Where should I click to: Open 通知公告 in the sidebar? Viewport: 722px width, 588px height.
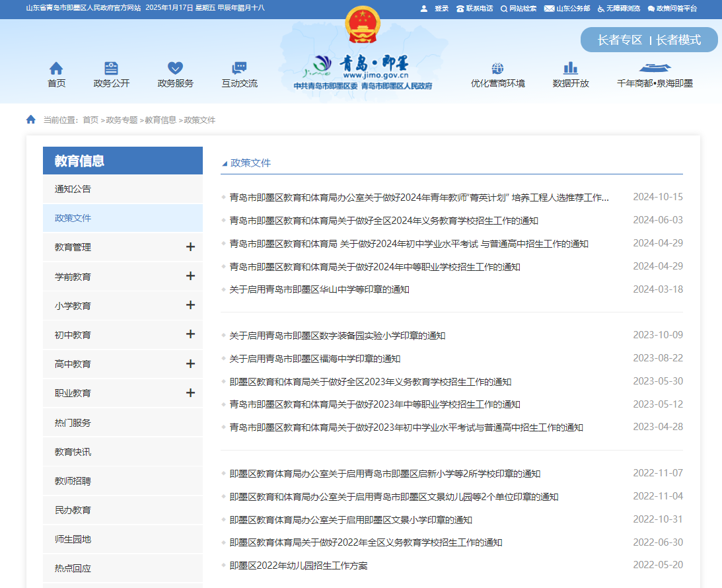point(122,189)
